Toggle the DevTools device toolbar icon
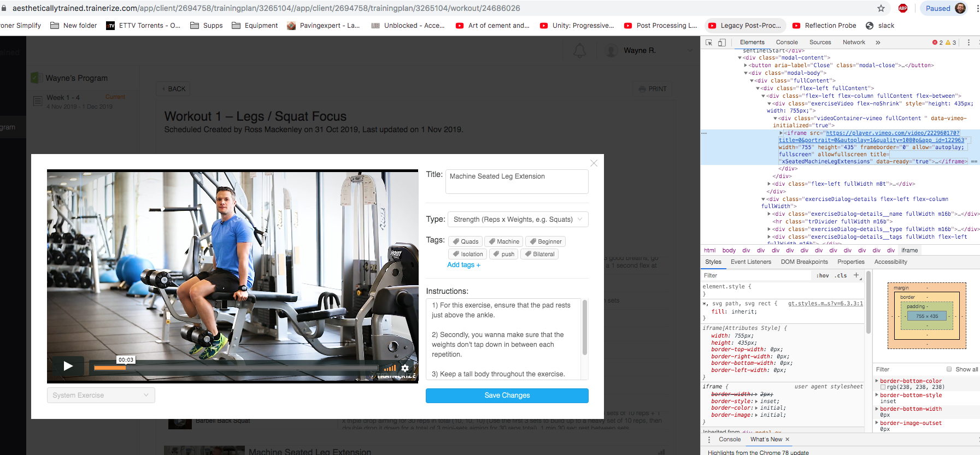980x455 pixels. (722, 43)
